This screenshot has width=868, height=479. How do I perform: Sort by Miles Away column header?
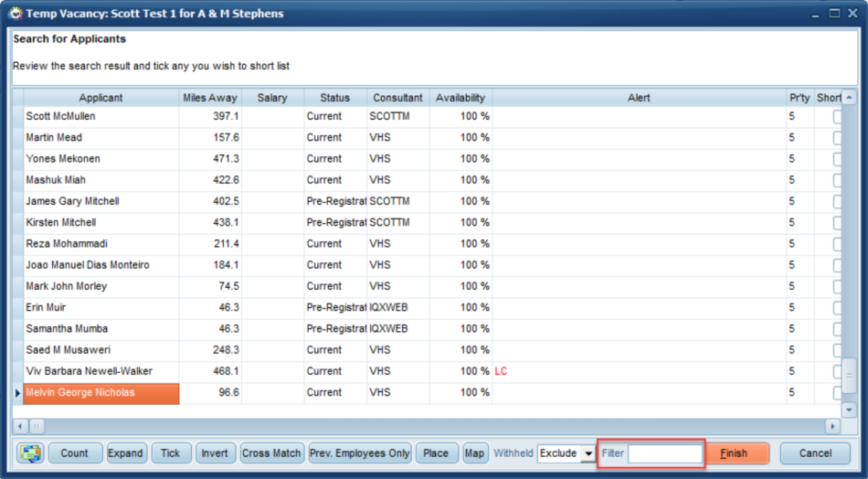tap(210, 98)
